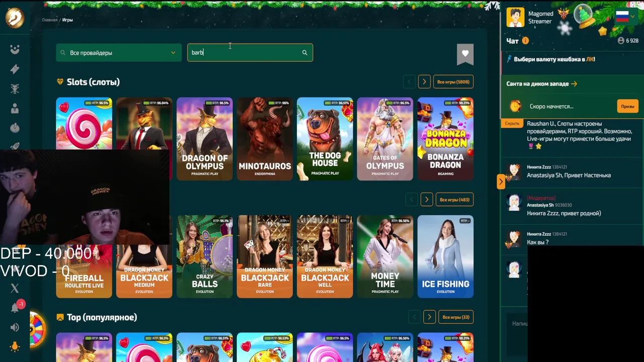Open the Dragon Money logo home

point(15,19)
